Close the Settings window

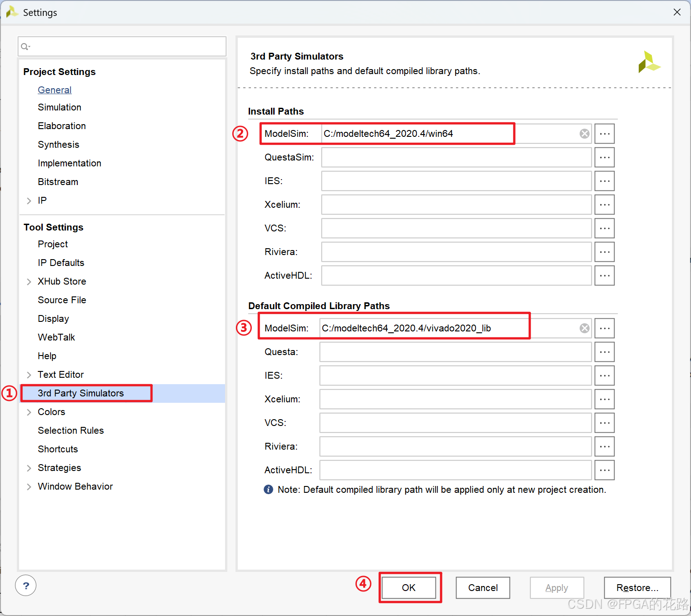click(677, 12)
